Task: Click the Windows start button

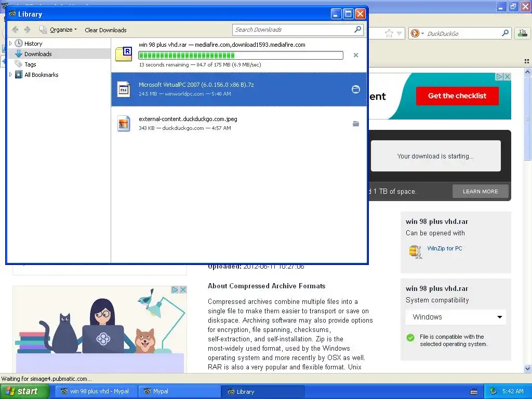Action: 24,391
